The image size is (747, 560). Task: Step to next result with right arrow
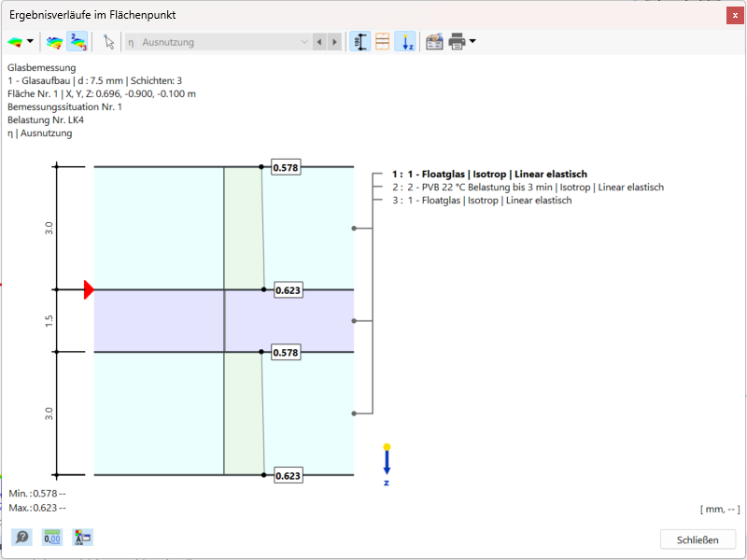[334, 41]
